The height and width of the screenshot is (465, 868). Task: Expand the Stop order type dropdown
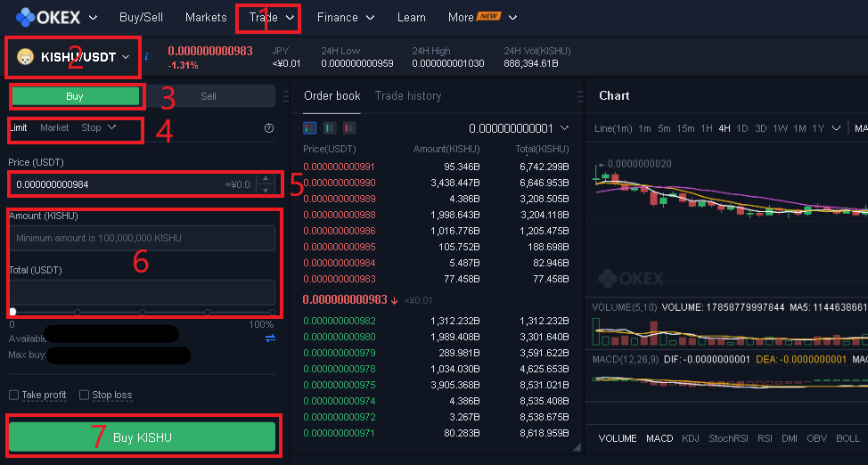[x=99, y=128]
